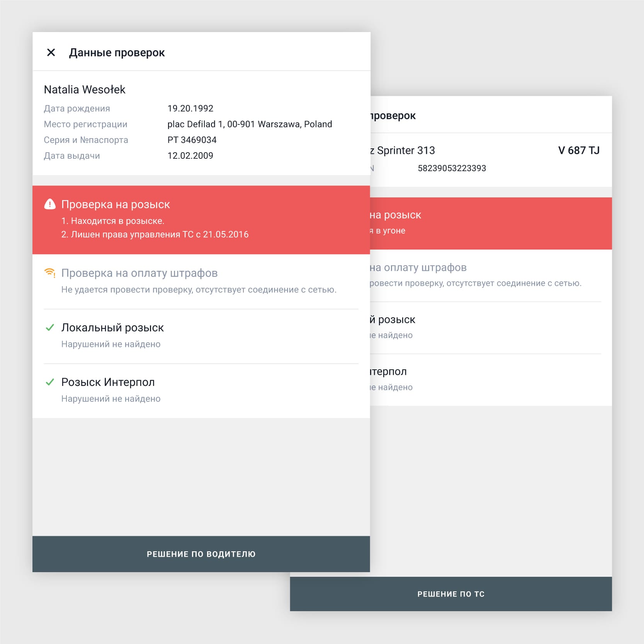This screenshot has width=644, height=644.
Task: Click the Серия и №паспорта label
Action: tap(86, 140)
